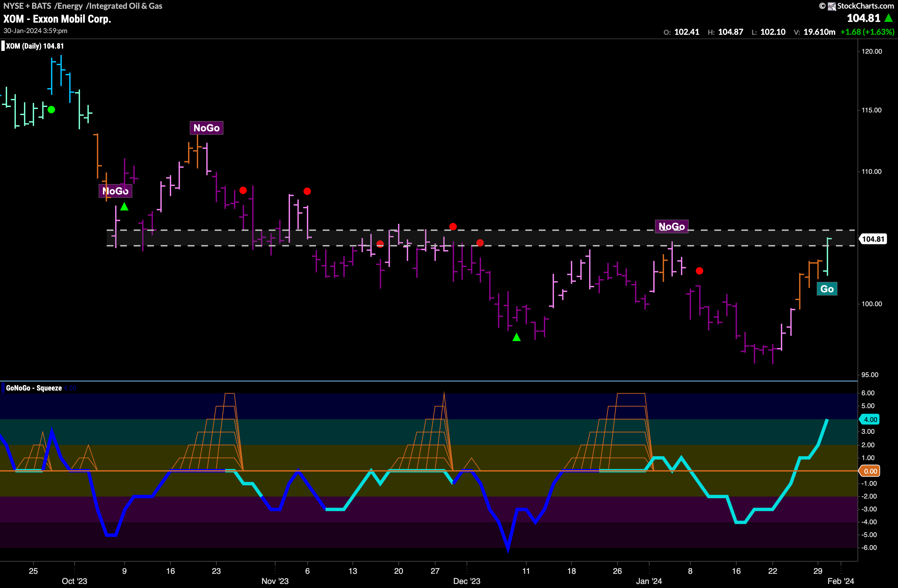Click the green triangle marker near October 9
This screenshot has width=898, height=588.
coord(124,207)
